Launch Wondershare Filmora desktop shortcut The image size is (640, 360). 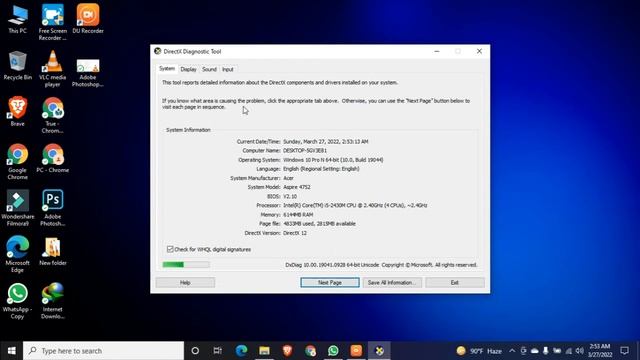point(18,208)
